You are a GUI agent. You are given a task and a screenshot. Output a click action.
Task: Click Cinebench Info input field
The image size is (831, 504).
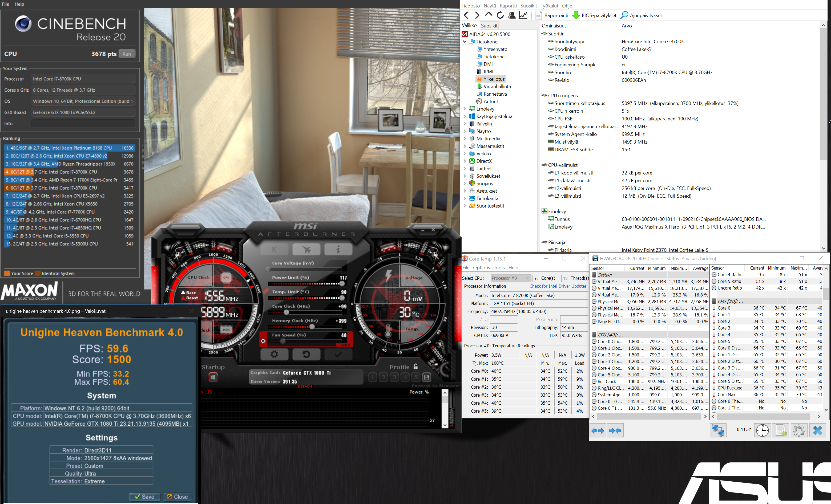(x=83, y=124)
